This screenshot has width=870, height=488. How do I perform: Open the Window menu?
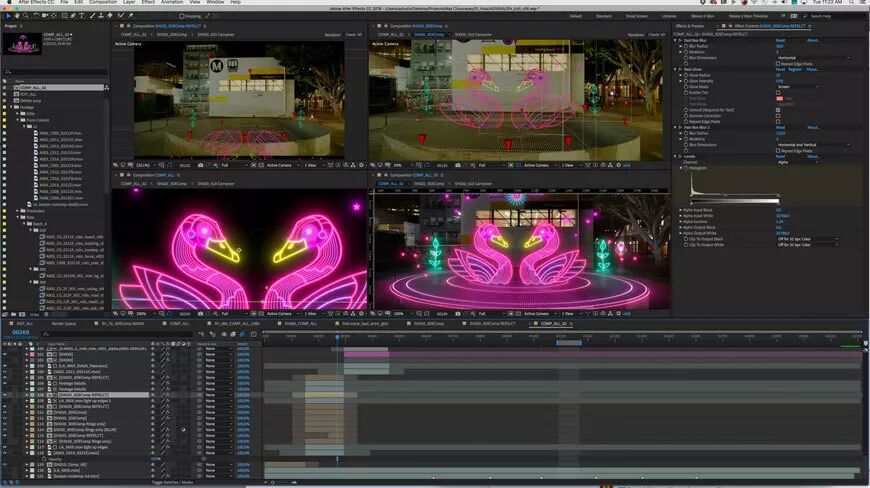click(215, 2)
